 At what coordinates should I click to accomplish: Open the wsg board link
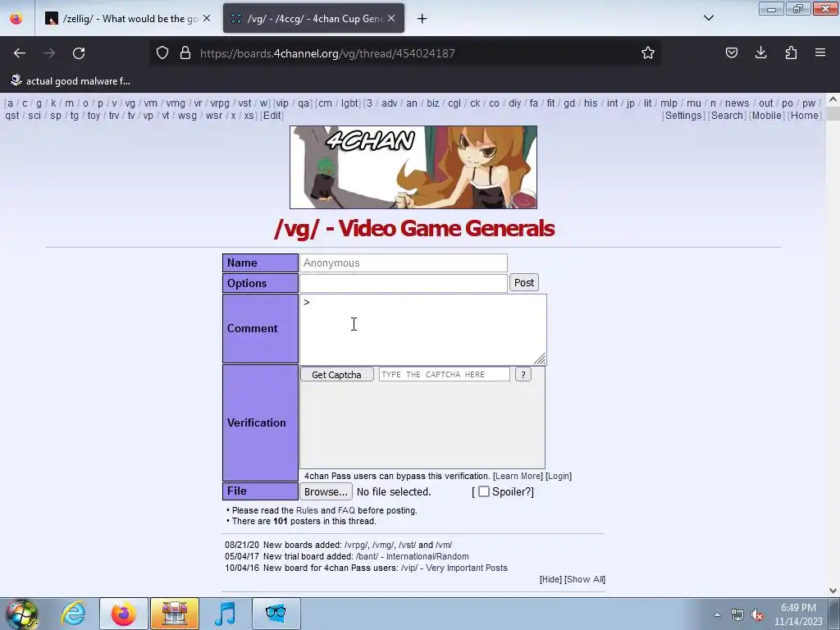[x=187, y=116]
